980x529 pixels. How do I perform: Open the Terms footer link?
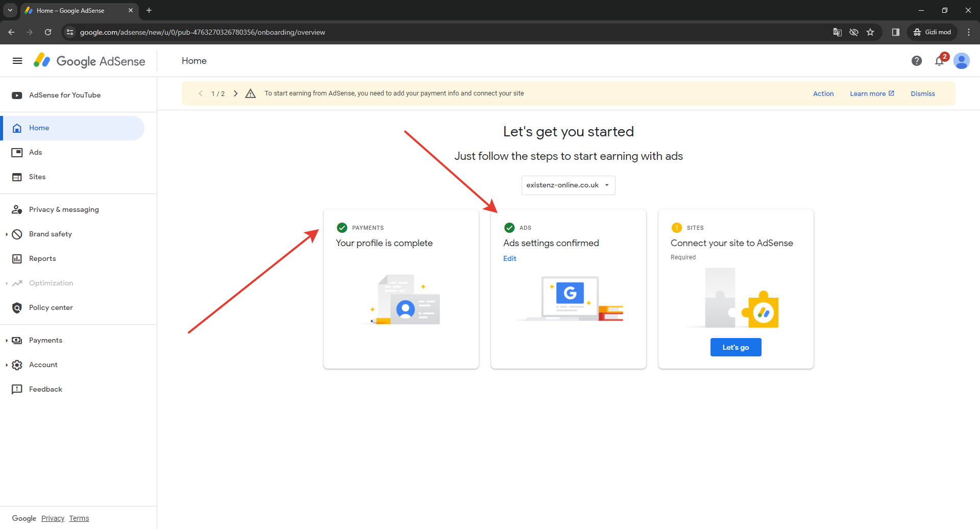pyautogui.click(x=79, y=518)
